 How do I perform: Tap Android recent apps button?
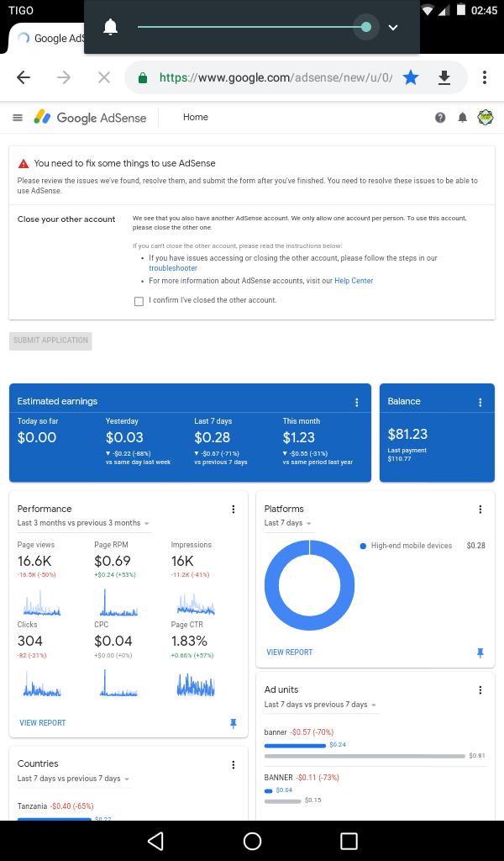tap(349, 841)
